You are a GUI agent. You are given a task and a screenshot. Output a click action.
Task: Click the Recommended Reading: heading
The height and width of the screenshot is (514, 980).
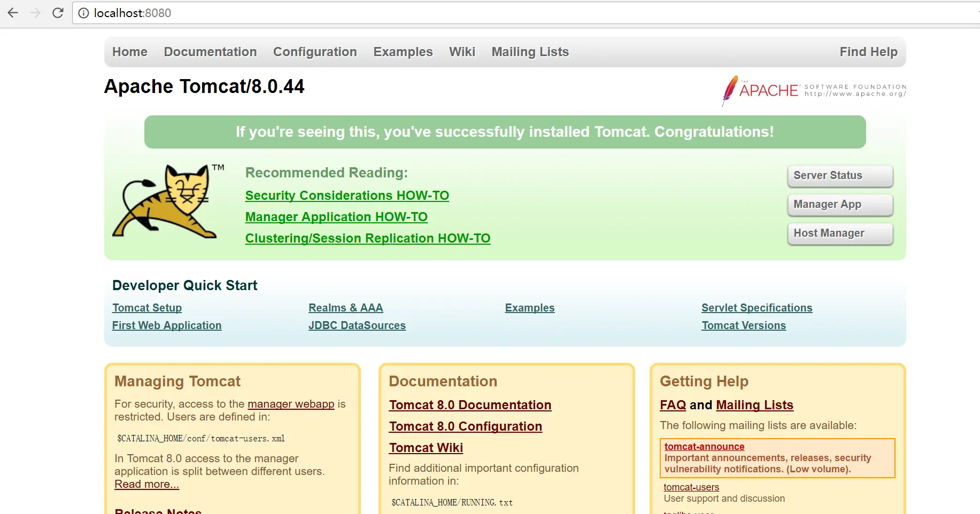pyautogui.click(x=326, y=173)
